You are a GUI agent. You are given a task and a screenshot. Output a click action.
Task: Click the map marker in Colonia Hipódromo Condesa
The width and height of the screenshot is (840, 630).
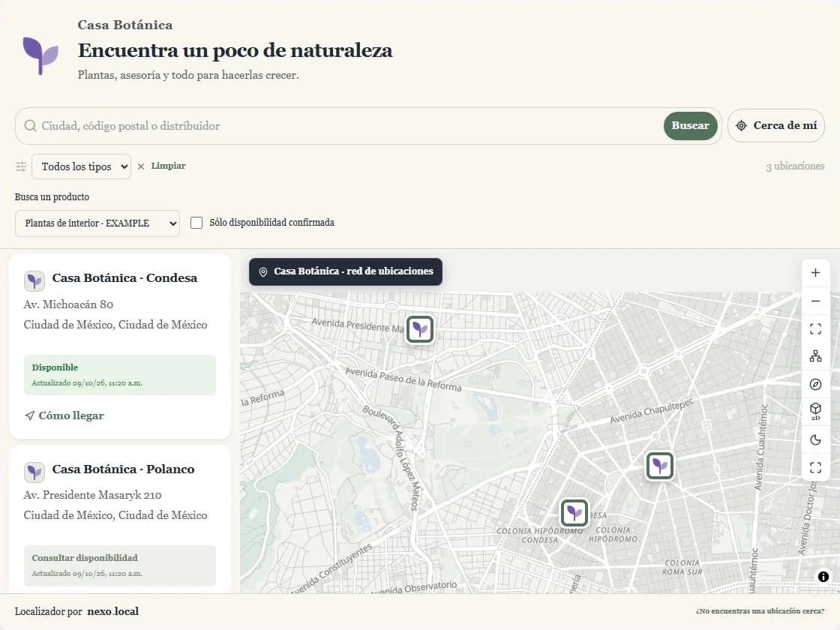[x=574, y=513]
